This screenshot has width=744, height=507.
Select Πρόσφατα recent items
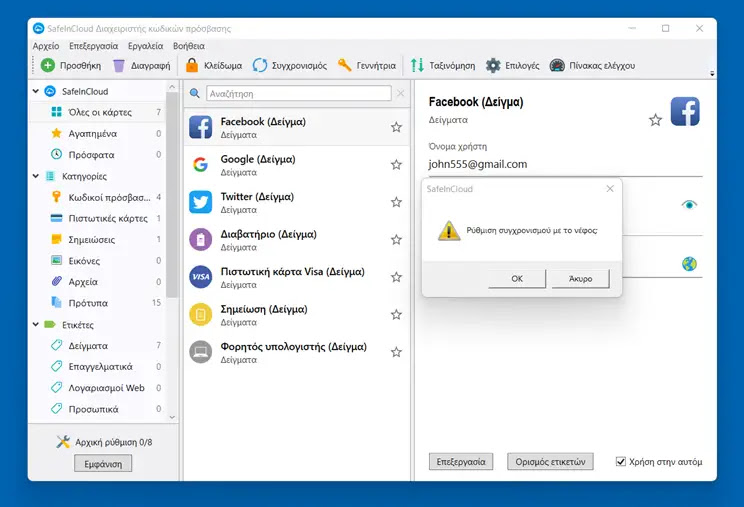click(97, 155)
